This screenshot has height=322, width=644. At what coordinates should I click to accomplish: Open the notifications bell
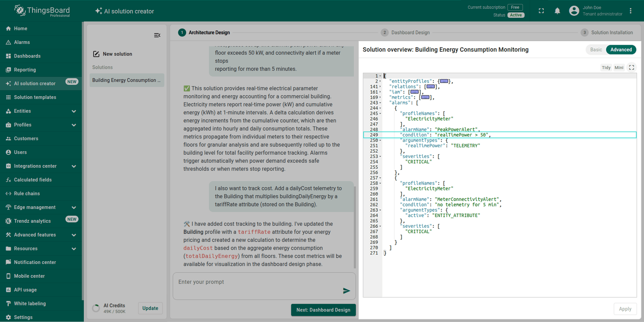pyautogui.click(x=557, y=11)
